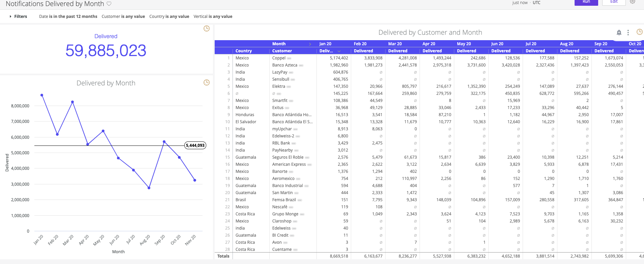
Task: Click the Nov 20 chart data point
Action: click(x=195, y=180)
